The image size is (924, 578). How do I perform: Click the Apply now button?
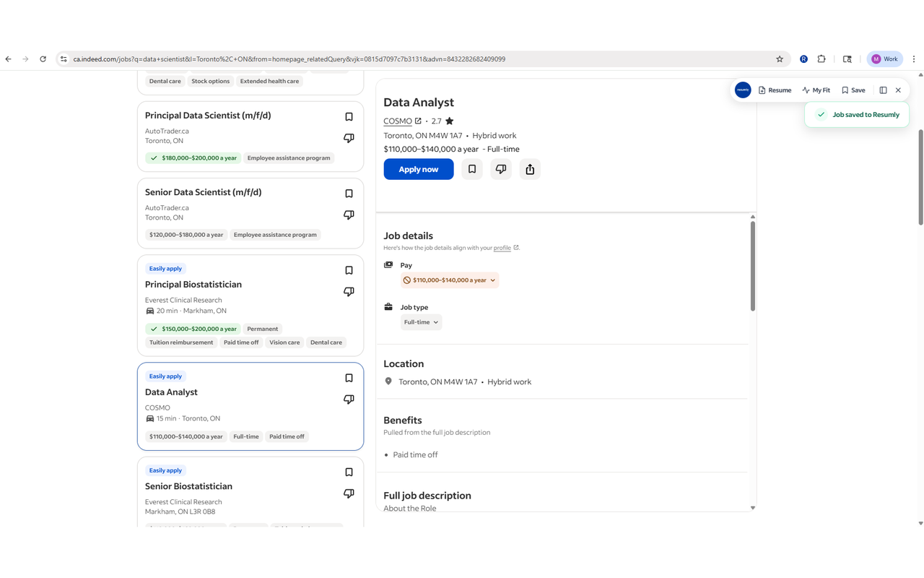pyautogui.click(x=419, y=169)
